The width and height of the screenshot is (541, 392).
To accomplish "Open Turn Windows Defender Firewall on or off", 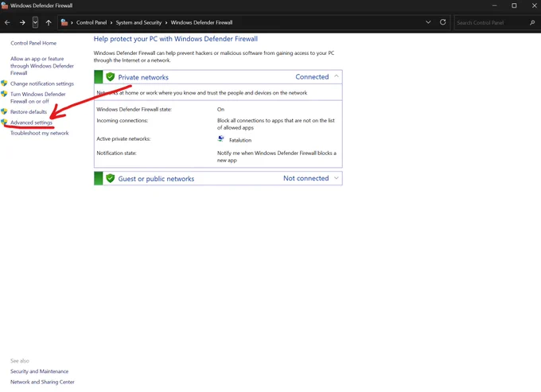I will click(37, 98).
